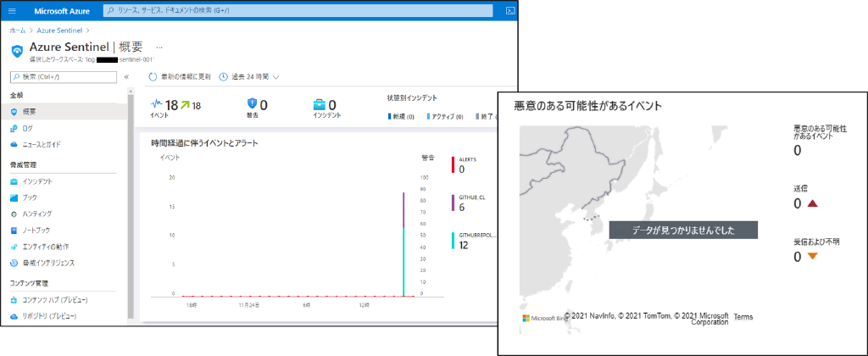Screen dimensions: 868x356
Task: Click the コンテンツ ハブ (プレビュー) icon
Action: click(x=14, y=300)
